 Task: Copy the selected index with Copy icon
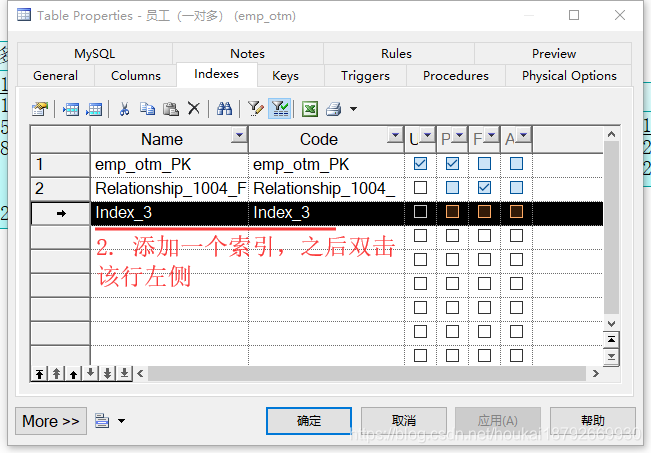[x=147, y=109]
